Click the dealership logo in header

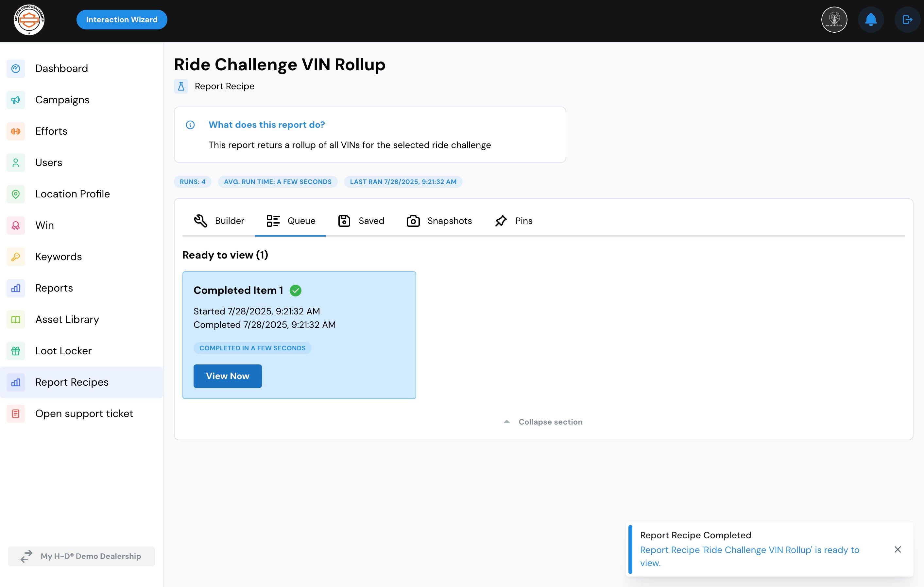pos(29,20)
